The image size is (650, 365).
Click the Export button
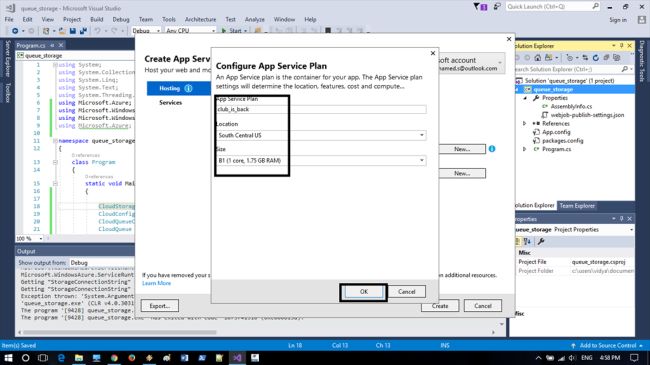click(160, 306)
